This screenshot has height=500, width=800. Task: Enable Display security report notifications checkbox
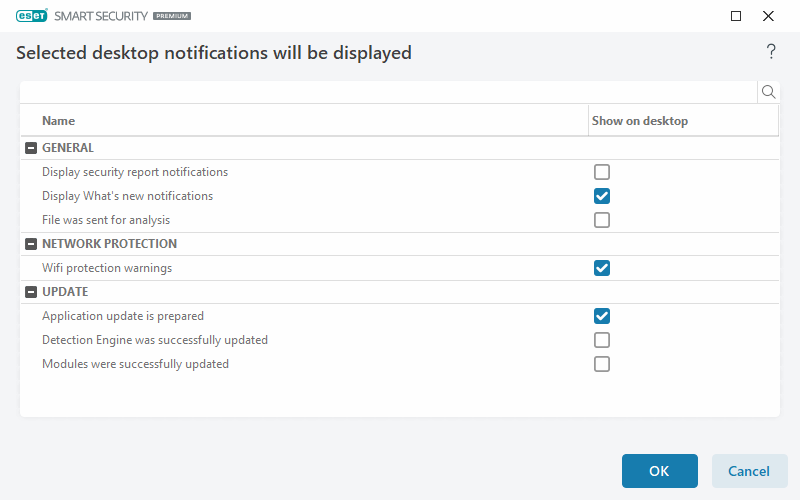click(602, 172)
